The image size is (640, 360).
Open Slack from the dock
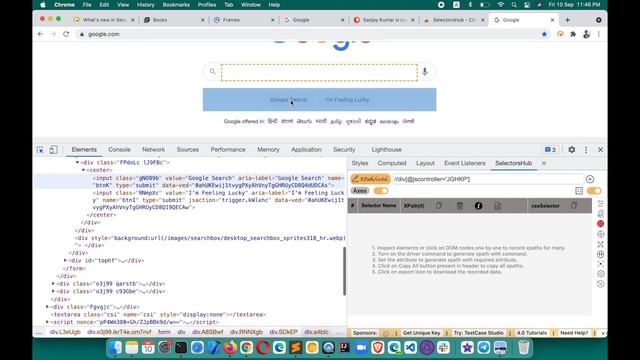click(443, 348)
